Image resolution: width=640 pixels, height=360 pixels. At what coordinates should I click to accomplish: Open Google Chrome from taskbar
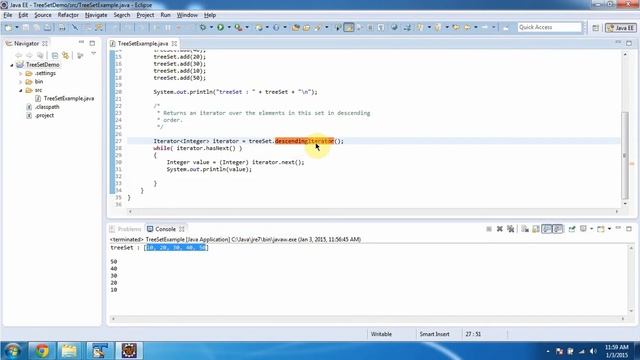coord(42,351)
